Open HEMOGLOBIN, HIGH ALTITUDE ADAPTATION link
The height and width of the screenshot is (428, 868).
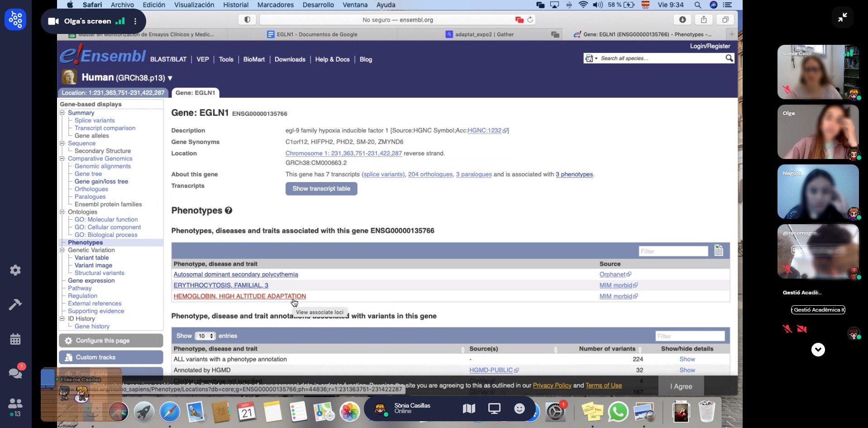click(240, 296)
